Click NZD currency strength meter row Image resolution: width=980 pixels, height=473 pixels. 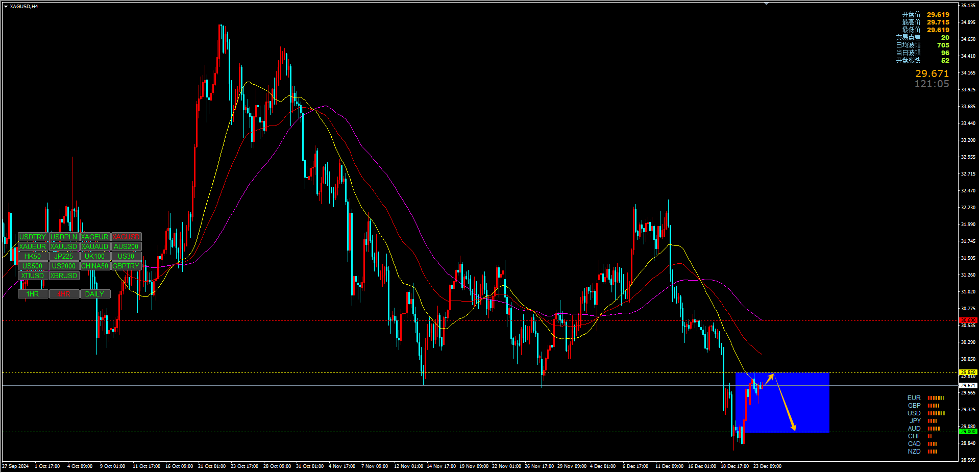922,452
